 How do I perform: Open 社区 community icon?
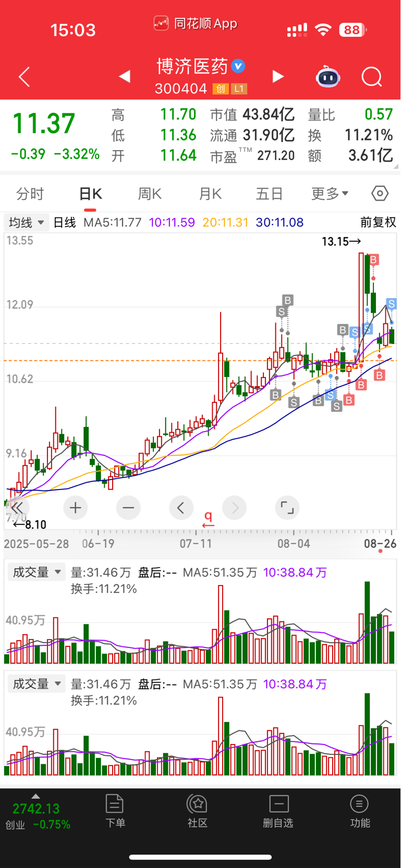pyautogui.click(x=198, y=811)
